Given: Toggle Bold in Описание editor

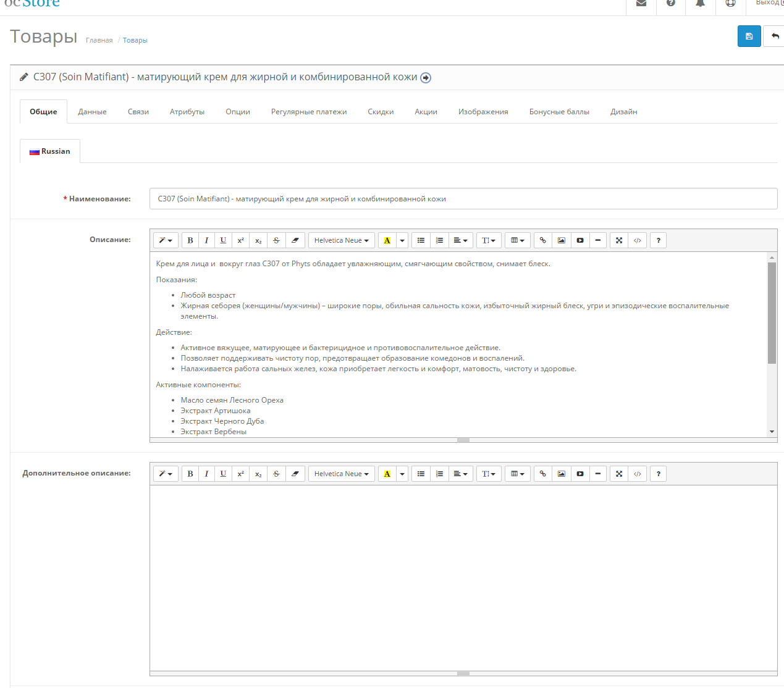Looking at the screenshot, I should (x=190, y=240).
